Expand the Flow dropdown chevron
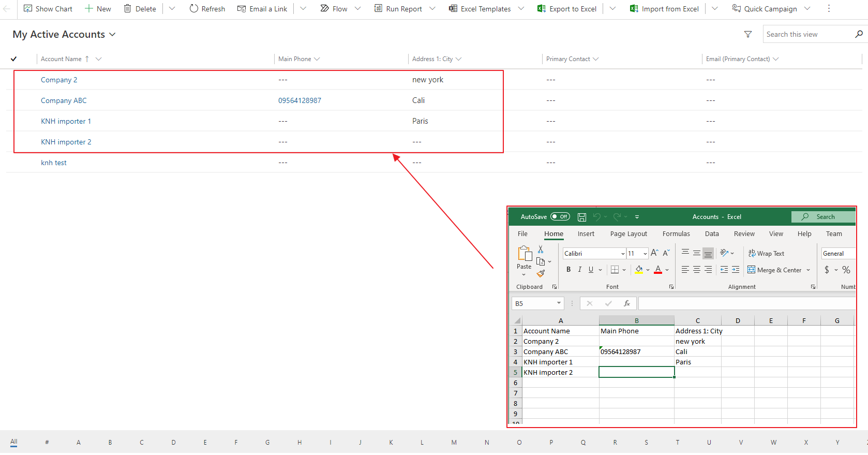The height and width of the screenshot is (455, 868). (x=357, y=9)
